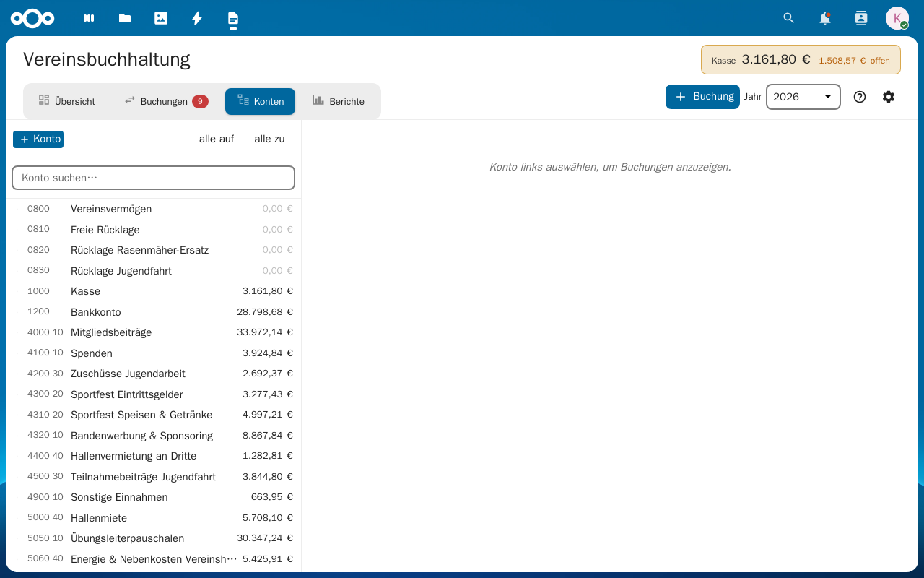This screenshot has width=924, height=578.
Task: Select account Übungsleiterpauschalen
Action: 153,538
